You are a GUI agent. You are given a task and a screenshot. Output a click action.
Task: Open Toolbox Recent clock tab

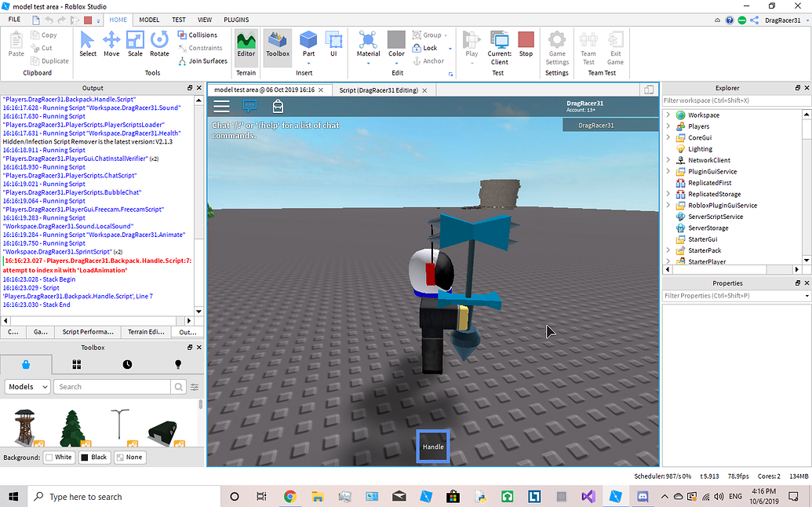pos(127,365)
